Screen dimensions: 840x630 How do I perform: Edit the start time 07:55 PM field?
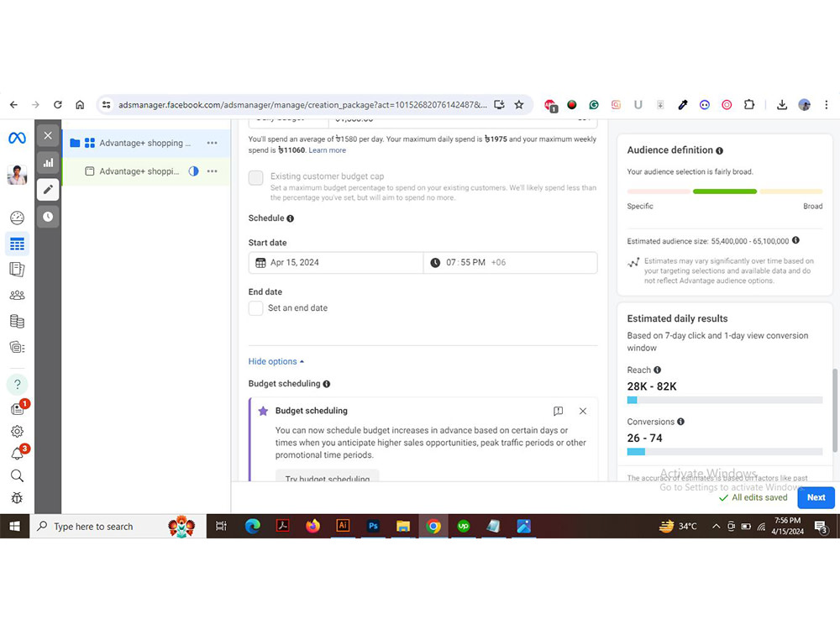[x=510, y=262]
